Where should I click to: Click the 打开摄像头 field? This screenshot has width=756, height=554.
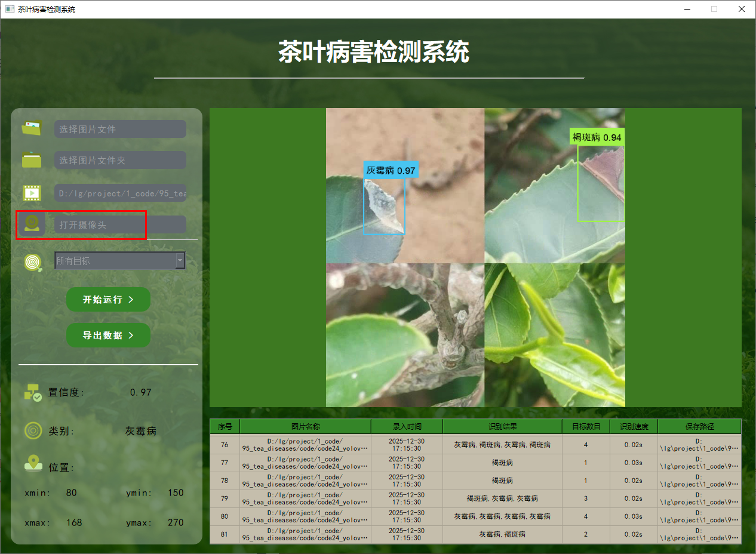click(120, 224)
